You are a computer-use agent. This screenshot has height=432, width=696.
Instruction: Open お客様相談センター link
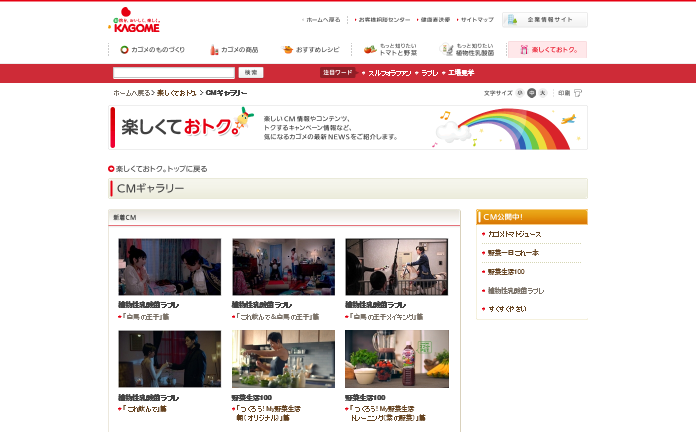384,20
